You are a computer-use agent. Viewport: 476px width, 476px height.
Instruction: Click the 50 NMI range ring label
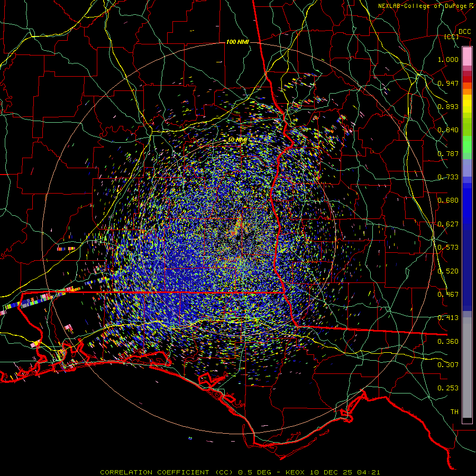click(237, 140)
